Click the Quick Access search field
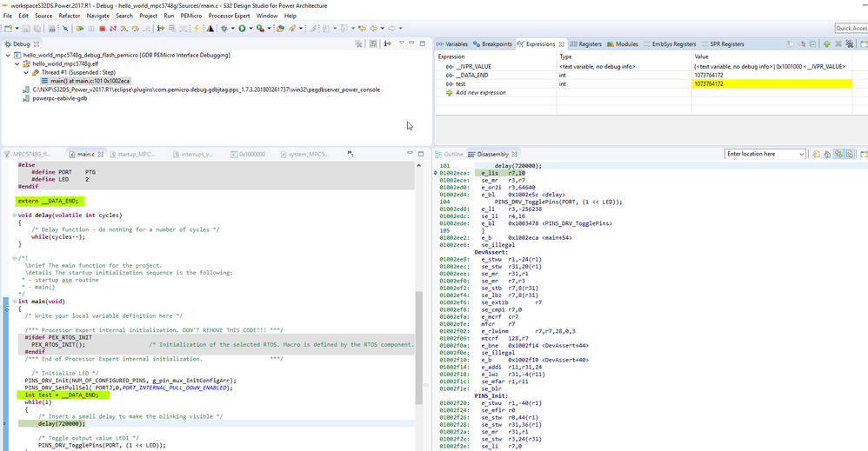 coord(851,29)
